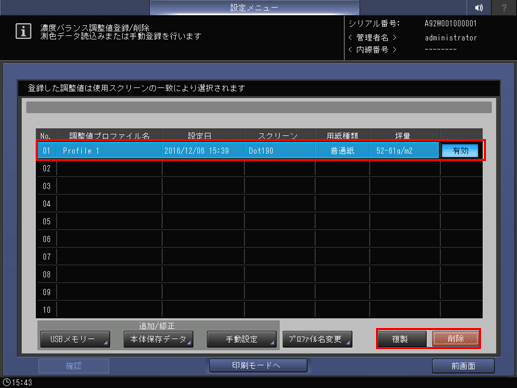Click the 削除 delete button
Screen dimensions: 517x388
(455, 339)
